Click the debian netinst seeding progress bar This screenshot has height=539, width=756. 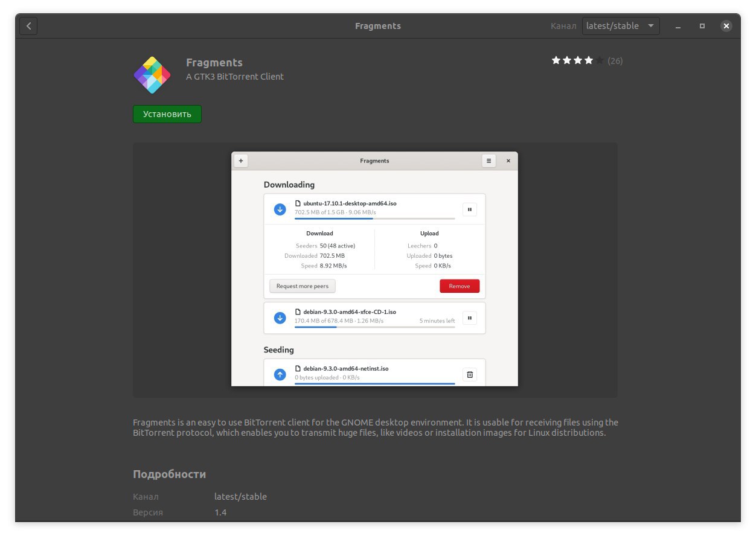pyautogui.click(x=374, y=383)
